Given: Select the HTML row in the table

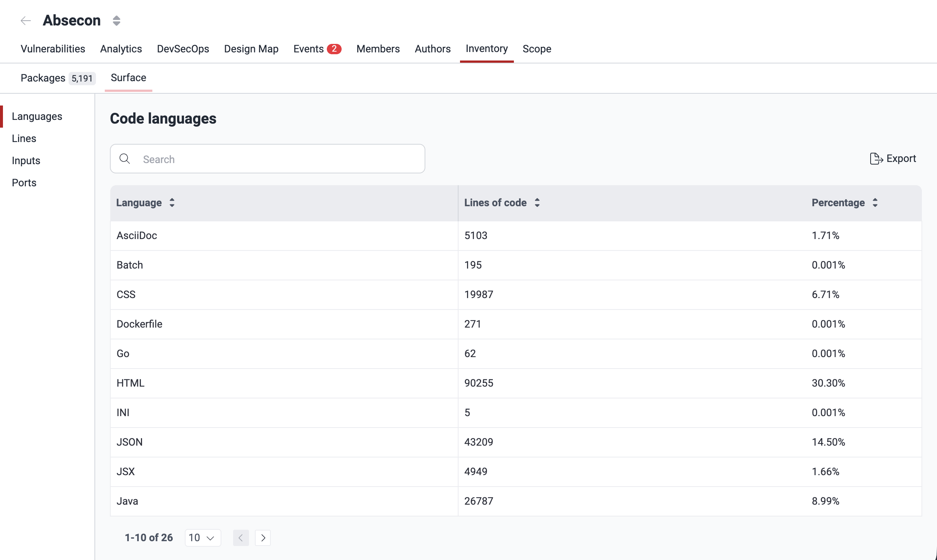Looking at the screenshot, I should [284, 383].
